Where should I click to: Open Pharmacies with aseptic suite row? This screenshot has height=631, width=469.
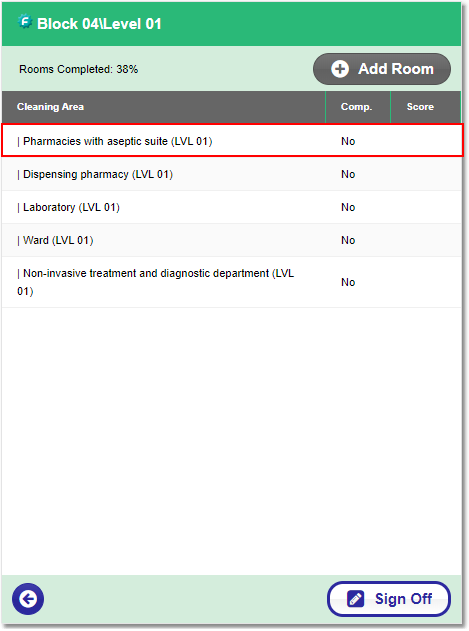[232, 141]
